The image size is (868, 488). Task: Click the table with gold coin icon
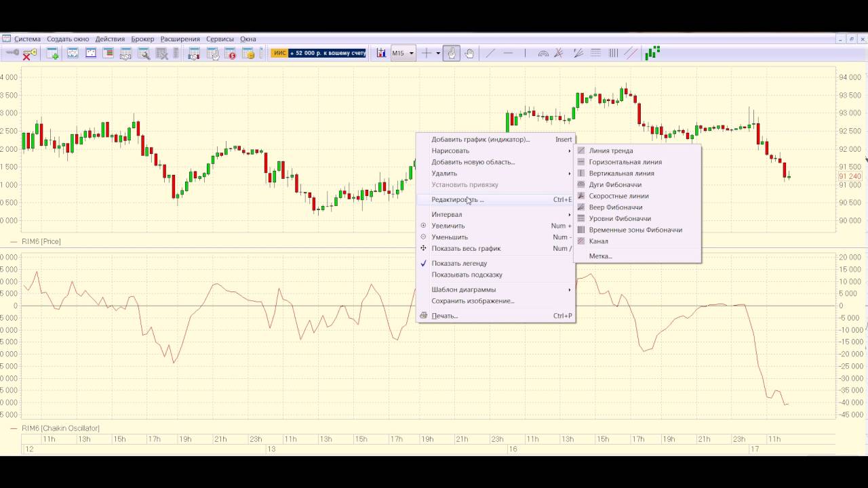(248, 54)
